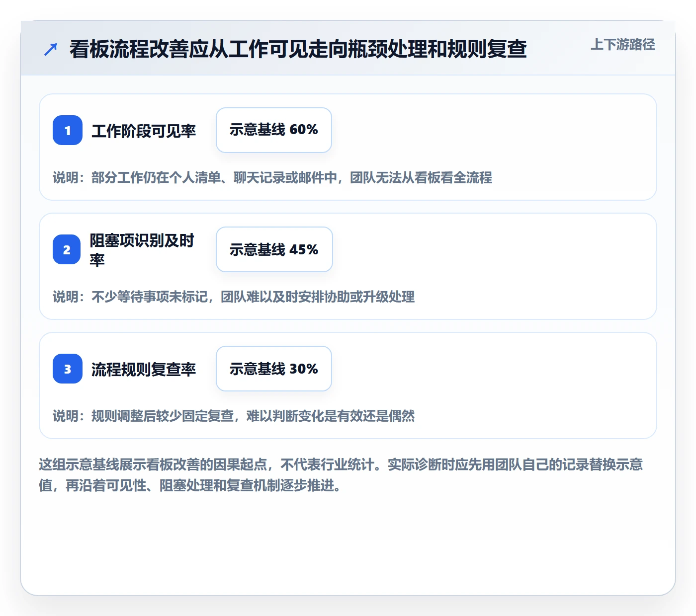Click the main heading 看板流程改善应从工作可见走向瓶颈处理和规则复查
The image size is (696, 616).
tap(298, 49)
